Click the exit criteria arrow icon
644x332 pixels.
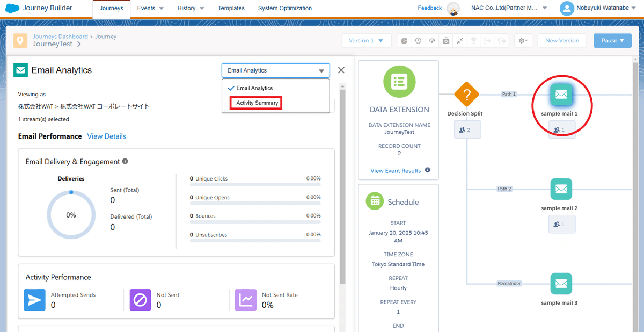click(488, 41)
